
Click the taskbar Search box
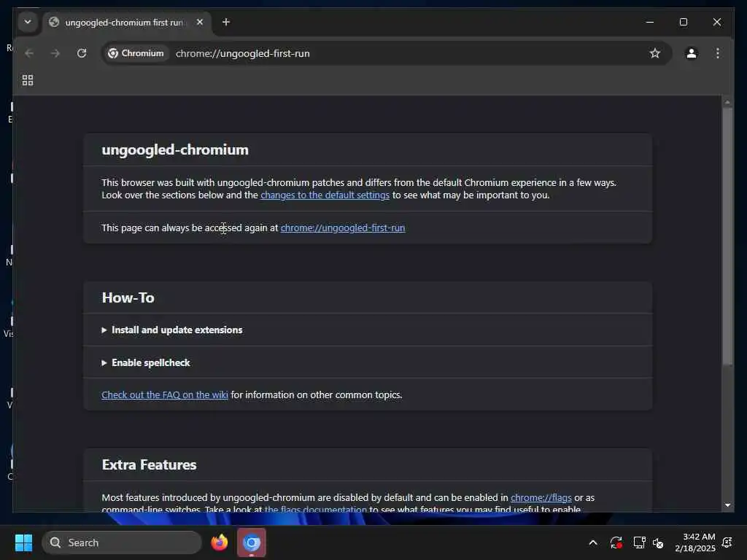[x=122, y=542]
